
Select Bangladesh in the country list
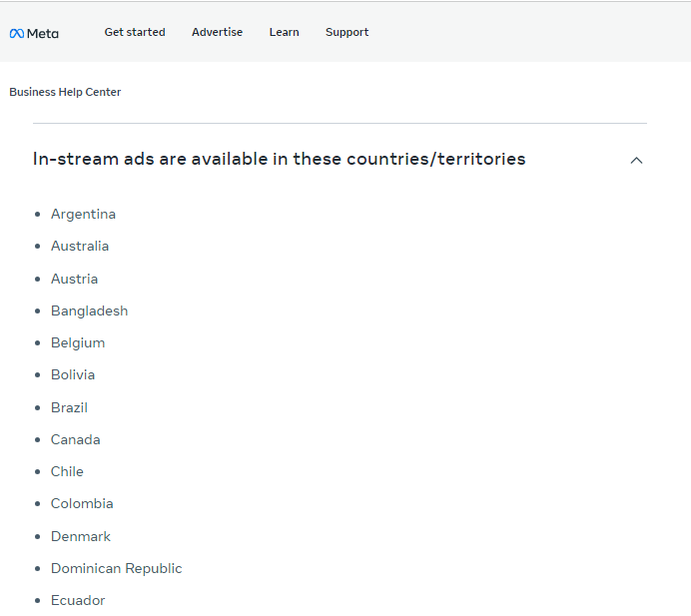[89, 310]
